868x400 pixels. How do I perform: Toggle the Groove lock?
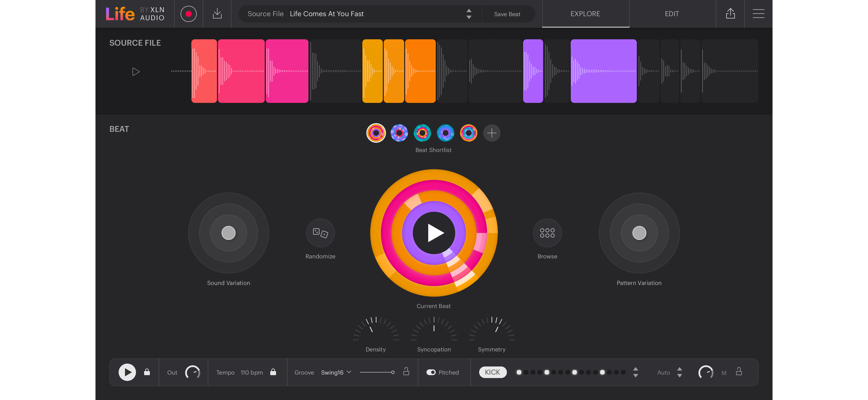click(x=406, y=371)
